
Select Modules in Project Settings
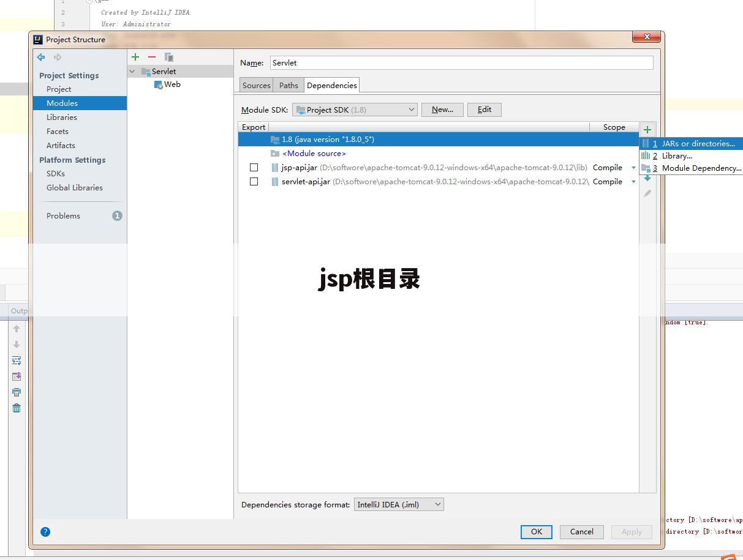point(80,103)
